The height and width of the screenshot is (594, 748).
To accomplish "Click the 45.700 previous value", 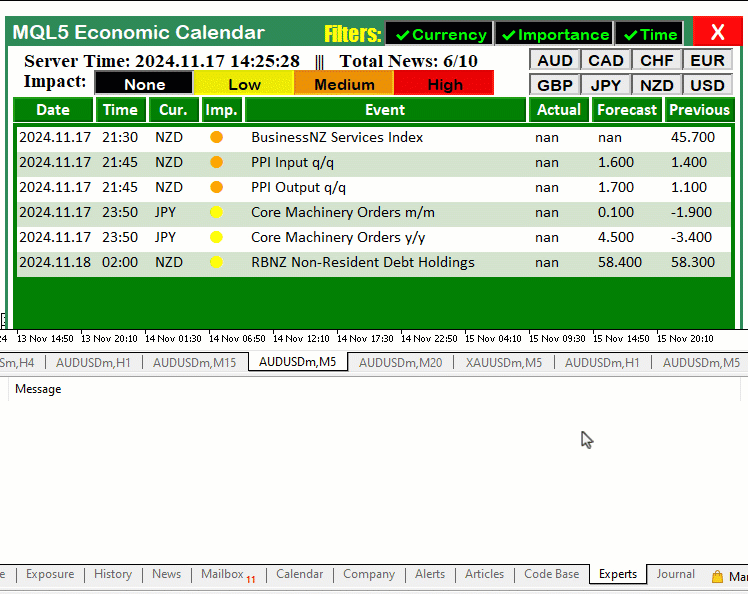I will pos(693,137).
